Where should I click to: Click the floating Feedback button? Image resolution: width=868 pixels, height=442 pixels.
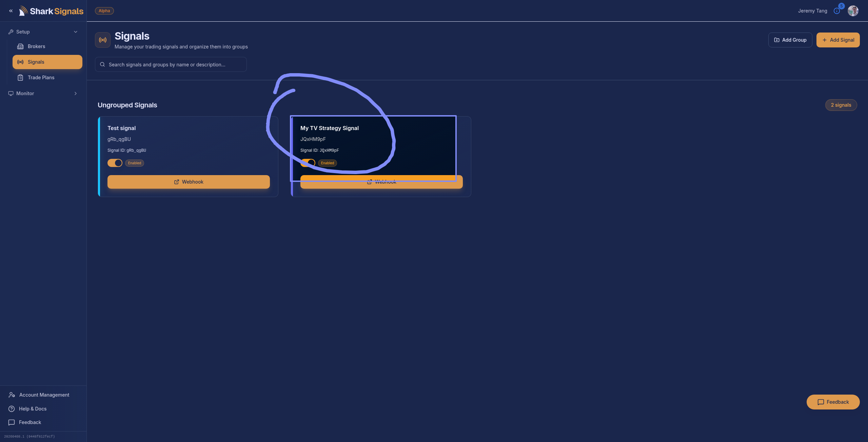pos(833,402)
